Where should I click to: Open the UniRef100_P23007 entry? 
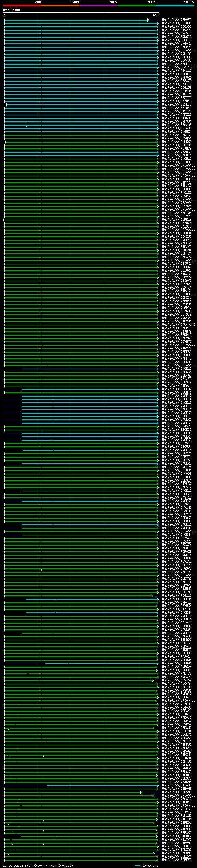pos(177,477)
